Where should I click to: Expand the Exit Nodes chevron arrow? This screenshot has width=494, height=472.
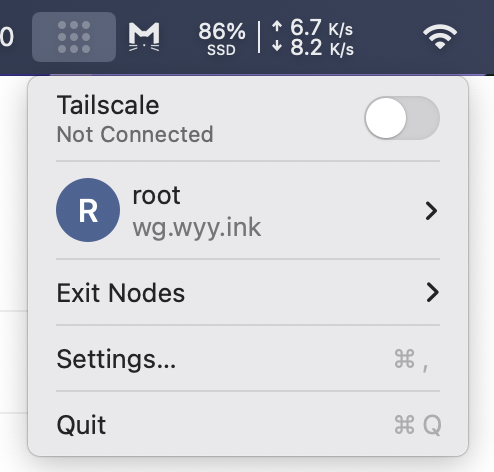click(x=432, y=292)
